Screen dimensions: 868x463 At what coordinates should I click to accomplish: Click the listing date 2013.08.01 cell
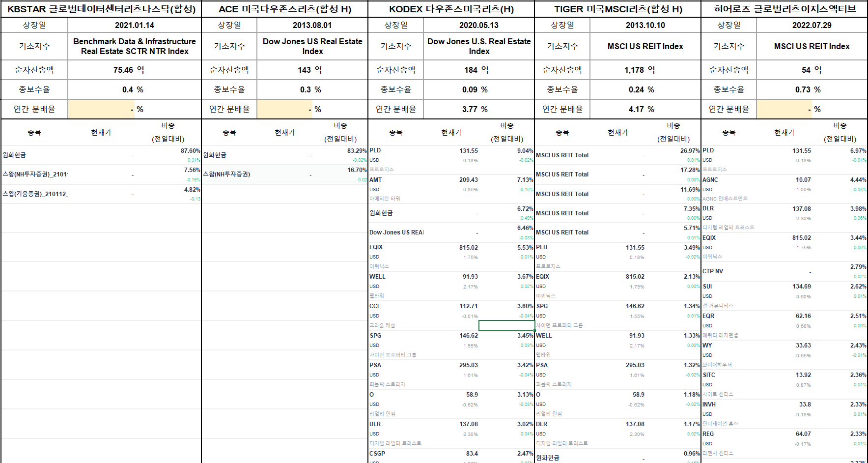tap(312, 25)
